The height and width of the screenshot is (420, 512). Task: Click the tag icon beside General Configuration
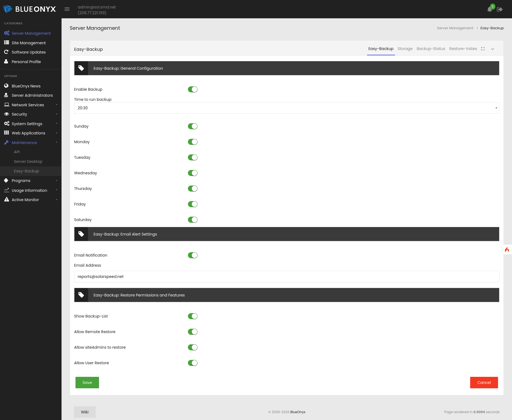coord(81,68)
